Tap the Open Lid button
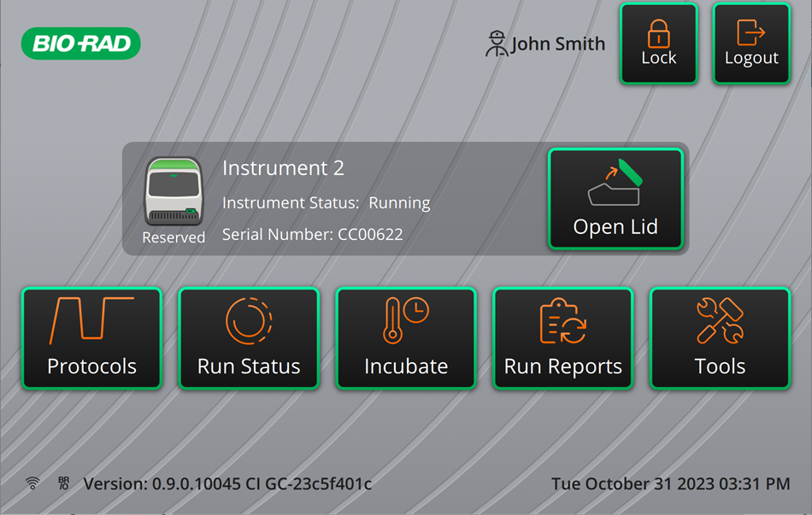This screenshot has width=812, height=515. [615, 199]
